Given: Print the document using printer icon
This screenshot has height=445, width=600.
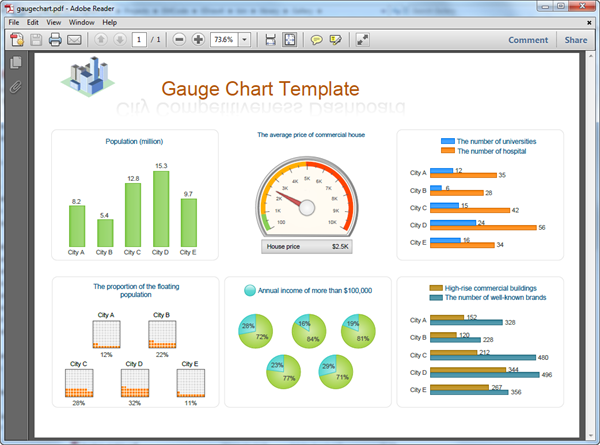Looking at the screenshot, I should point(55,39).
